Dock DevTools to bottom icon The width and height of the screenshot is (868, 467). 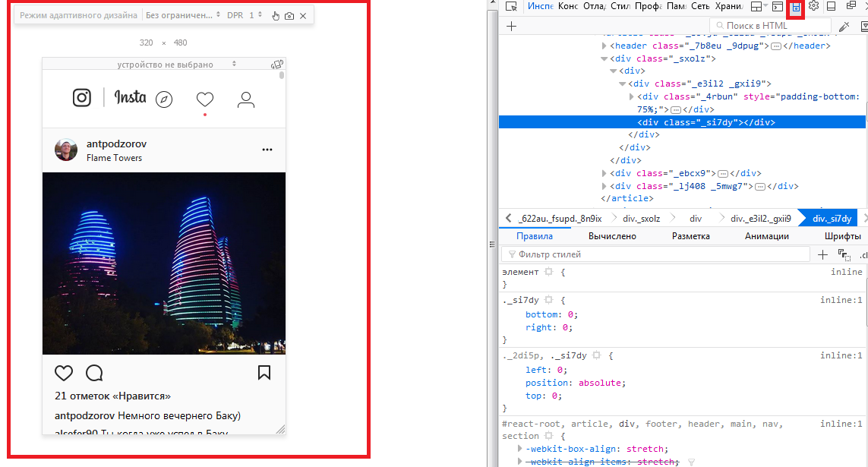[831, 6]
